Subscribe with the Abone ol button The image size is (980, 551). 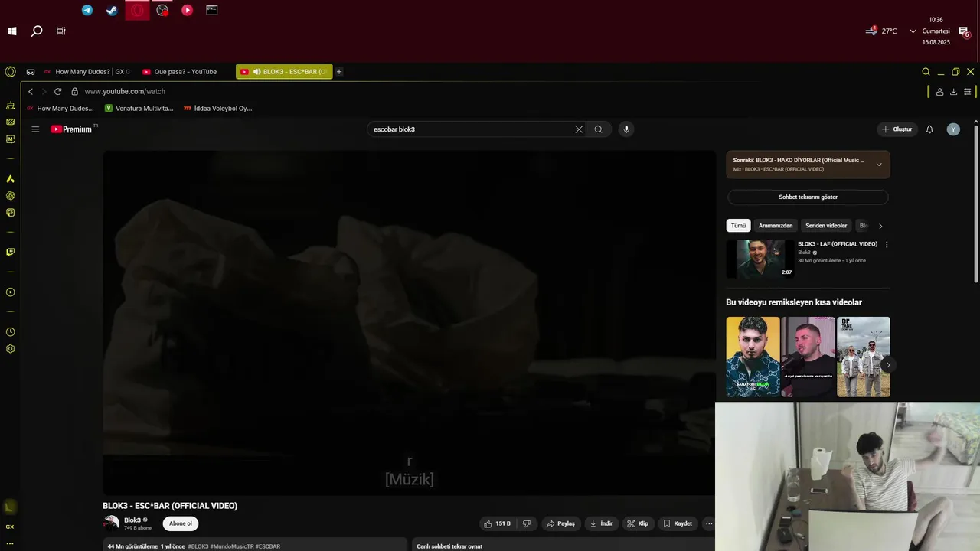(x=181, y=523)
